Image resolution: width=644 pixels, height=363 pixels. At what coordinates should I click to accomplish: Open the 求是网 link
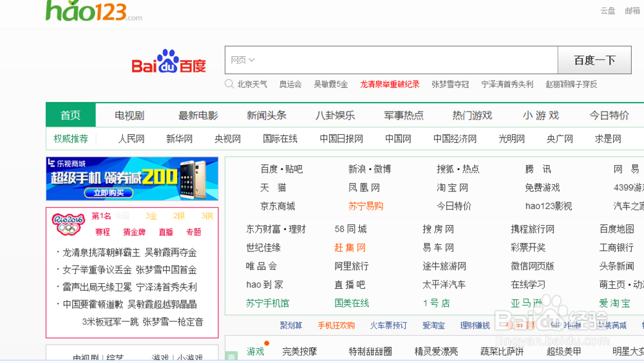coord(608,139)
